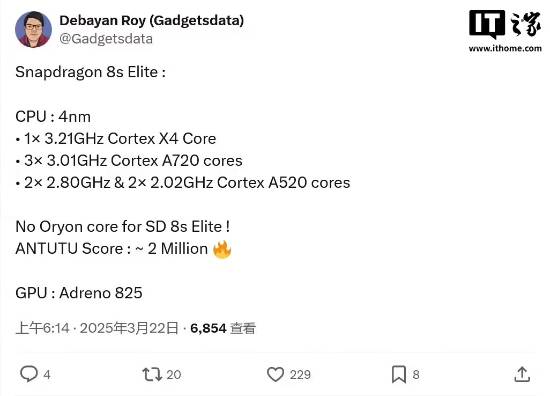
Task: Open Debayan Roy's profile avatar
Action: (x=33, y=29)
